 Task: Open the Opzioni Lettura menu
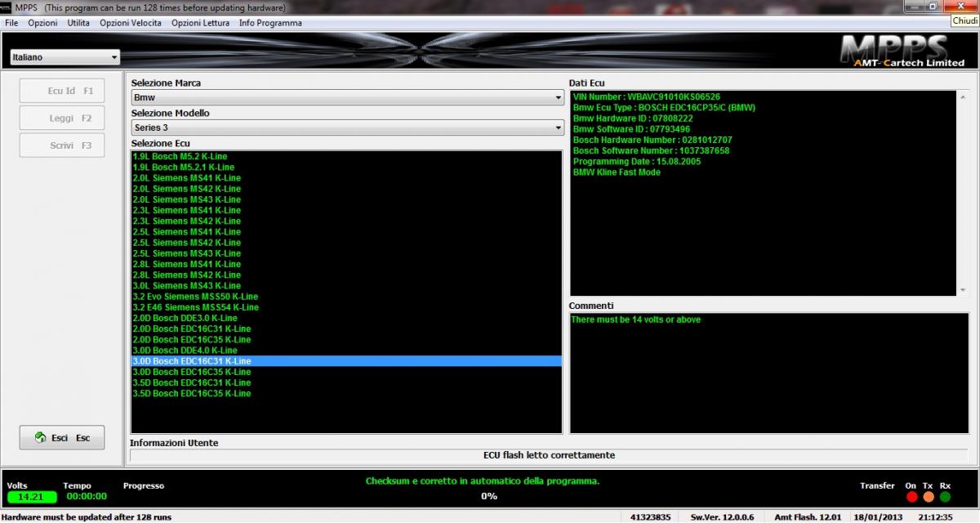coord(201,23)
